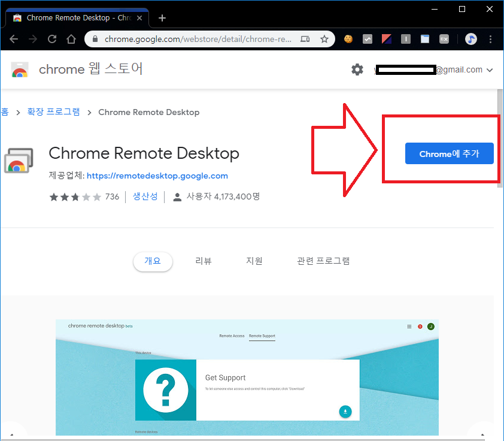
Task: Close the Chrome Remote Desktop tab
Action: (139, 18)
